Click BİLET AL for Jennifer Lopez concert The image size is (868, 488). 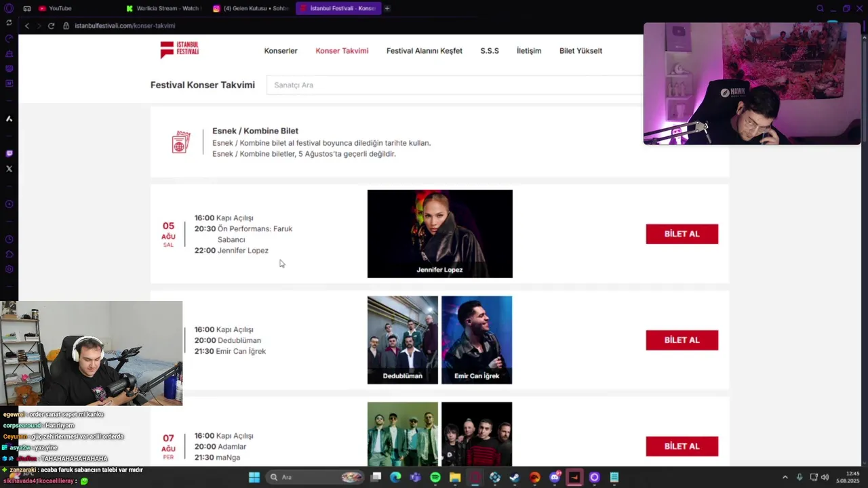click(x=682, y=234)
